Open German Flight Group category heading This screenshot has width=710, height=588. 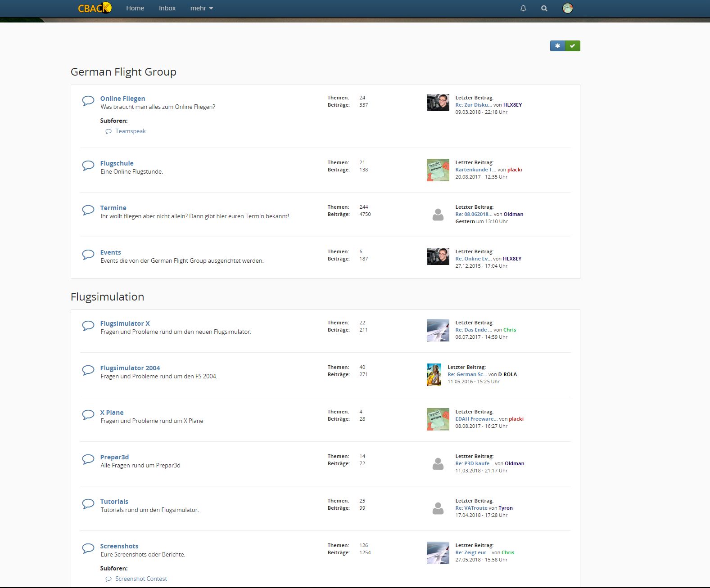(x=123, y=72)
